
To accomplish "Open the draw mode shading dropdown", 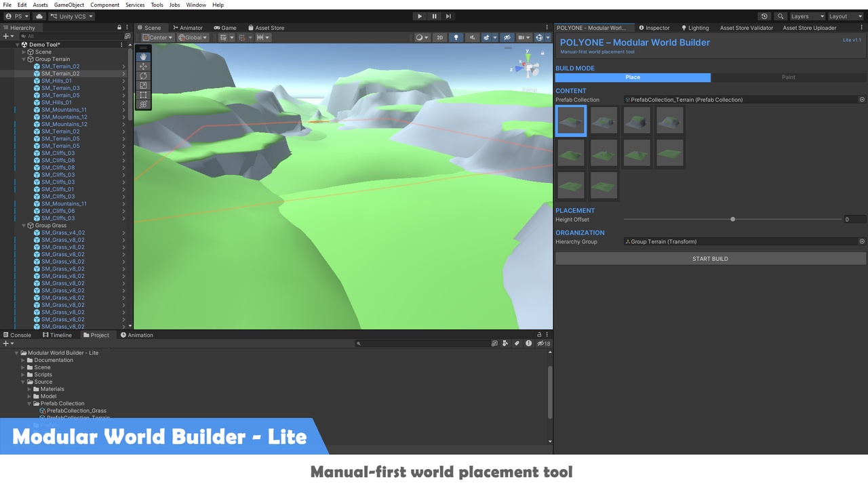I will tap(422, 37).
